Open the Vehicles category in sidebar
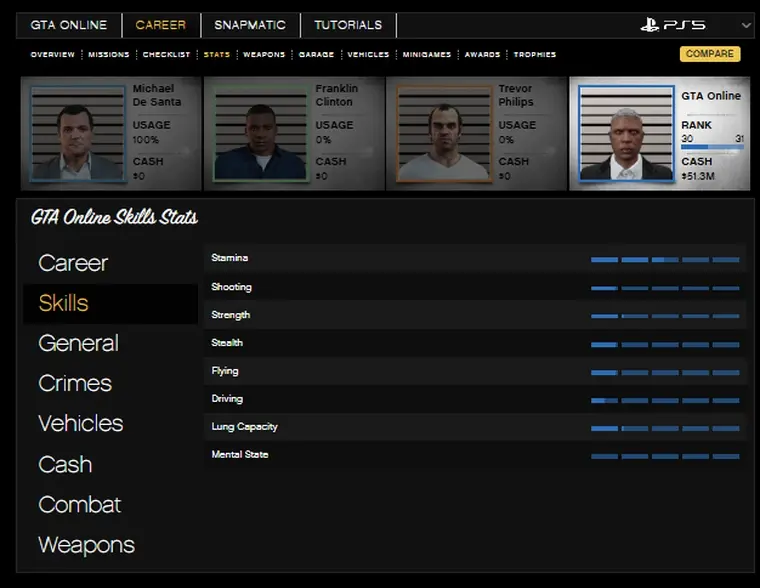The height and width of the screenshot is (588, 760). pyautogui.click(x=81, y=424)
